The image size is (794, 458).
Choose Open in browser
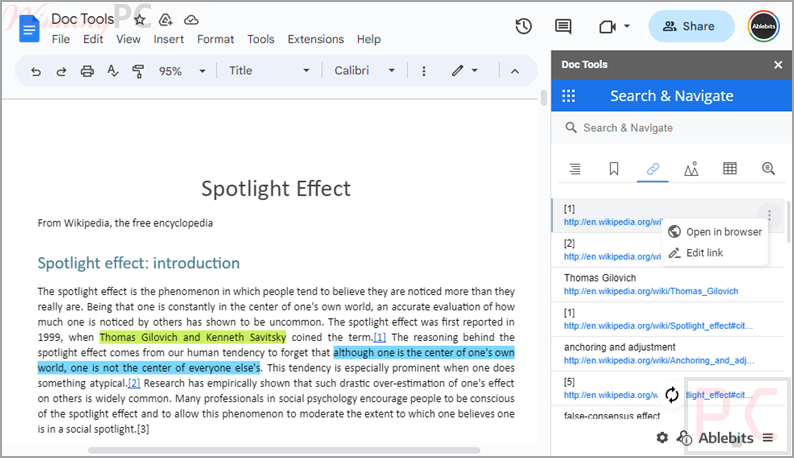pos(714,232)
